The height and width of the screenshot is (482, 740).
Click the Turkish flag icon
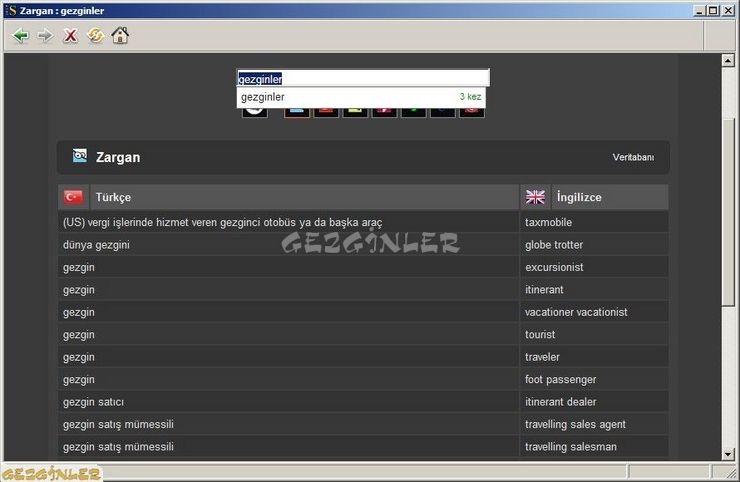[x=73, y=197]
